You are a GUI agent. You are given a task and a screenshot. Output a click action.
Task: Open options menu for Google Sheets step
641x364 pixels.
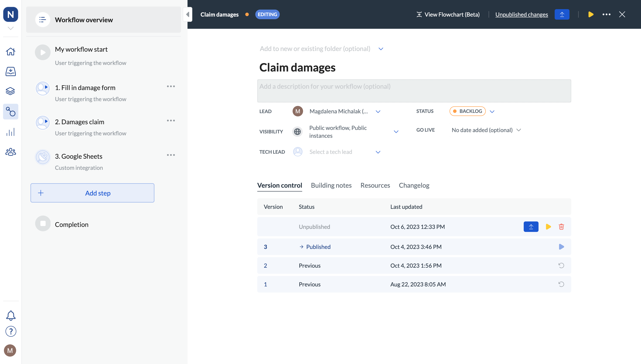click(171, 155)
